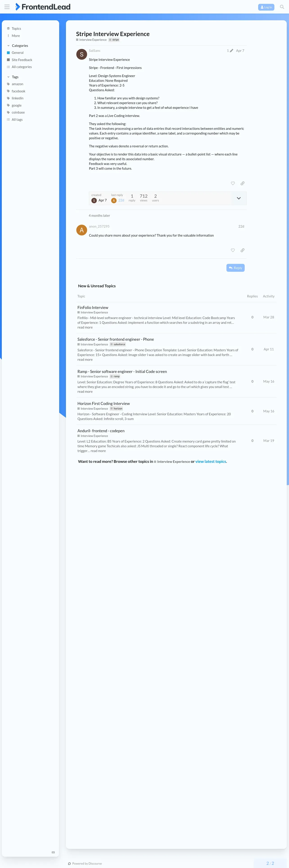Open Salesforce Senior frontend engineer topic
Viewport: 289px width, 868px height.
point(116,339)
